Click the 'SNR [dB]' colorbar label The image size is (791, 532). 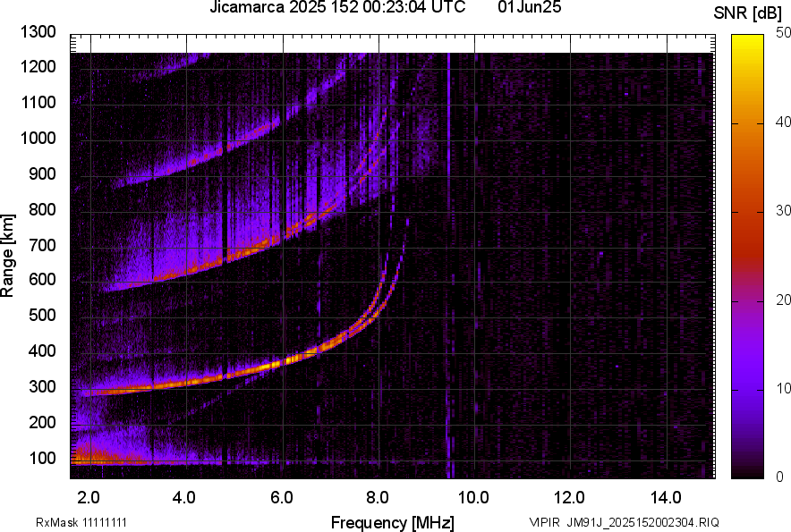(748, 13)
